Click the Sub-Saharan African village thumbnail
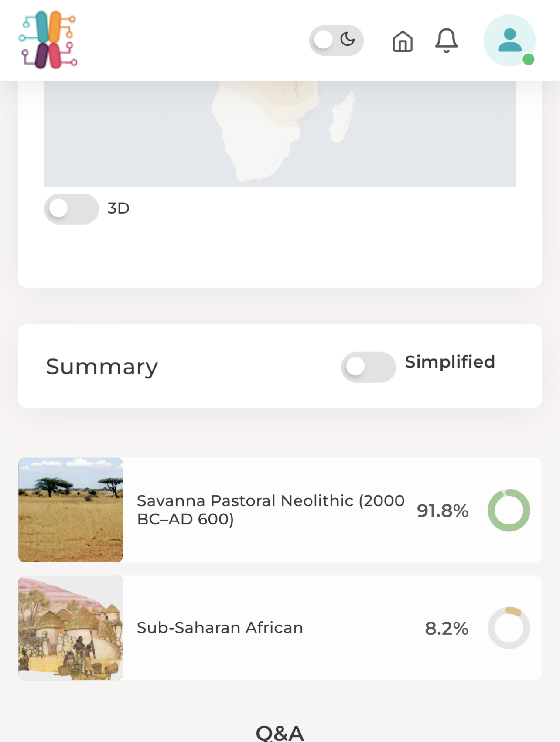 pos(71,628)
